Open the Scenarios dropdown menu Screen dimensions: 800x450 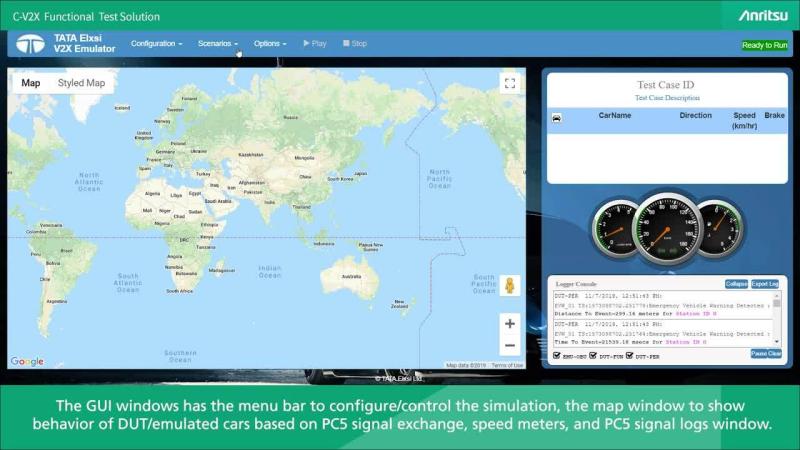[x=218, y=44]
